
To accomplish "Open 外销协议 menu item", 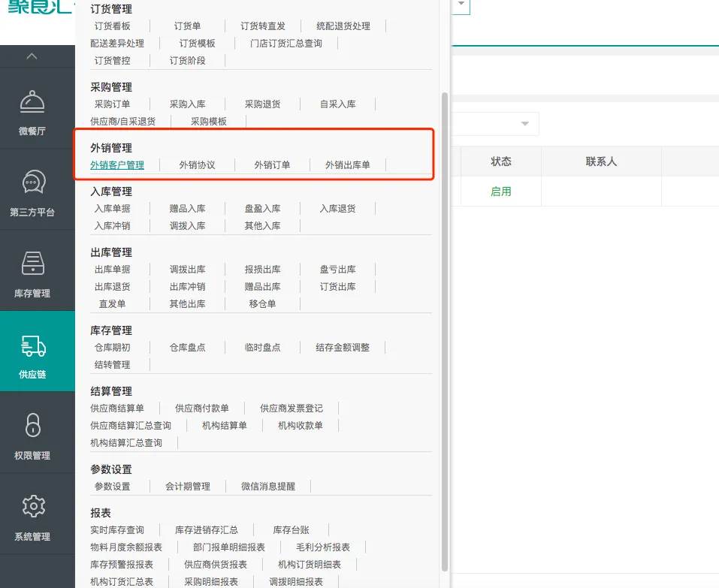I will click(197, 165).
